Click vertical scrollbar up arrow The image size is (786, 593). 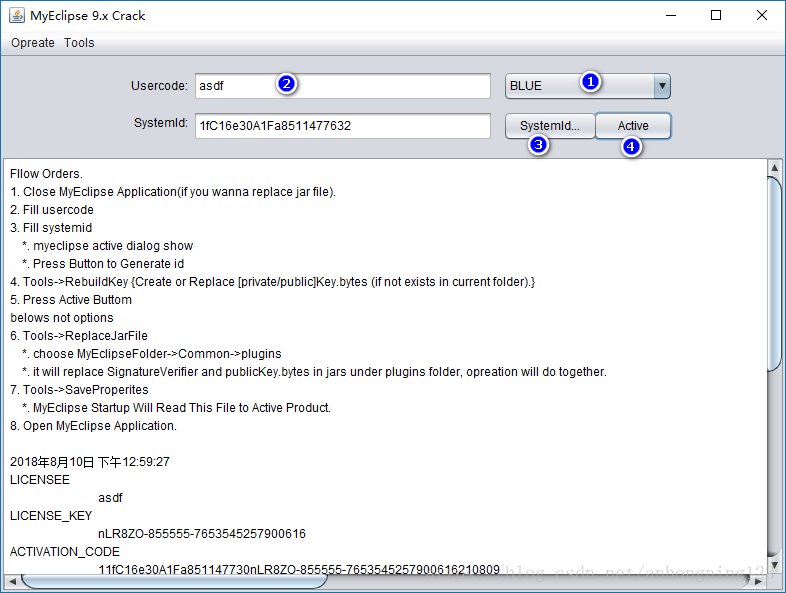(774, 167)
